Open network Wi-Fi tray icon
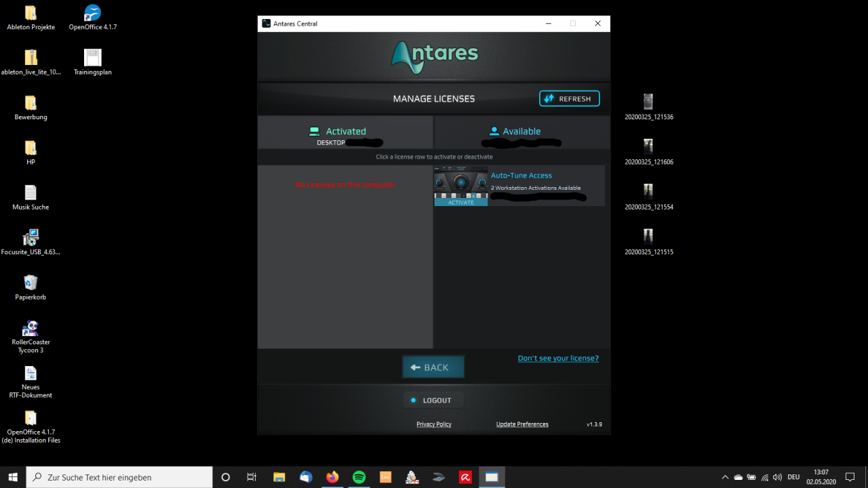Image resolution: width=868 pixels, height=488 pixels. click(x=764, y=477)
